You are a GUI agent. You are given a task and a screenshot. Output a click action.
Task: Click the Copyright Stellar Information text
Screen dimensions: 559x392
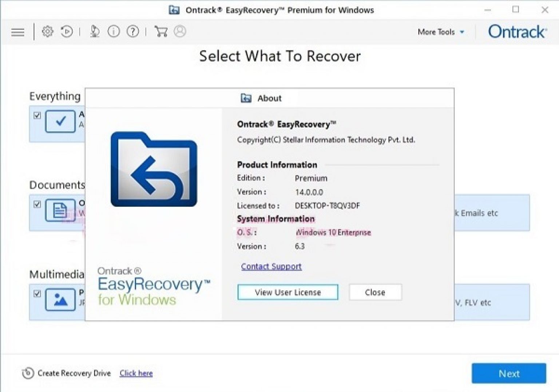pos(326,140)
